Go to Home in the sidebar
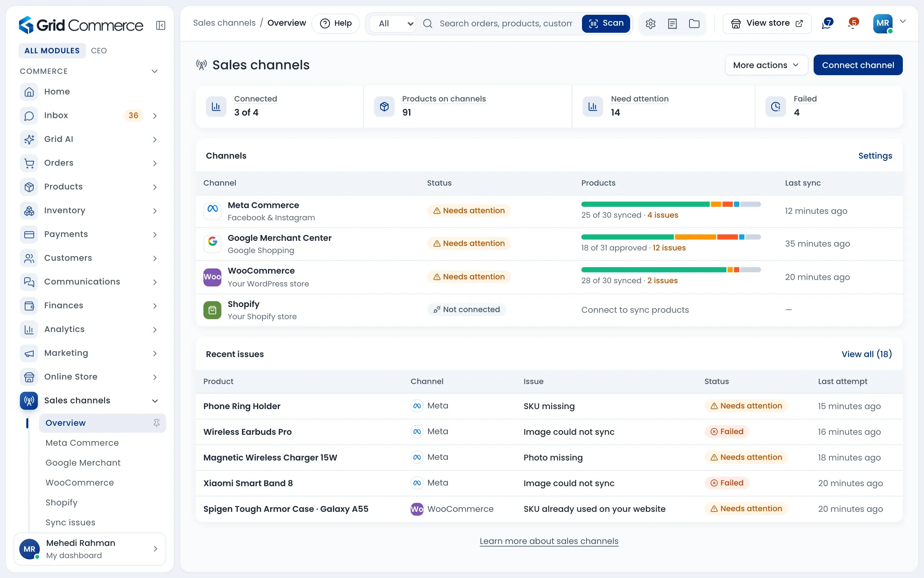This screenshot has width=924, height=578. click(x=57, y=92)
